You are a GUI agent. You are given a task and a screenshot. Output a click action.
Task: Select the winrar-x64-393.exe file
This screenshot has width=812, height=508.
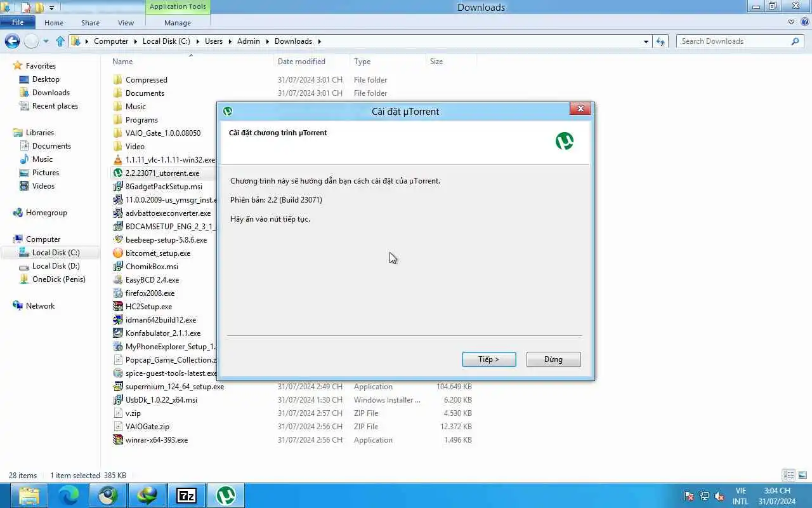tap(157, 440)
